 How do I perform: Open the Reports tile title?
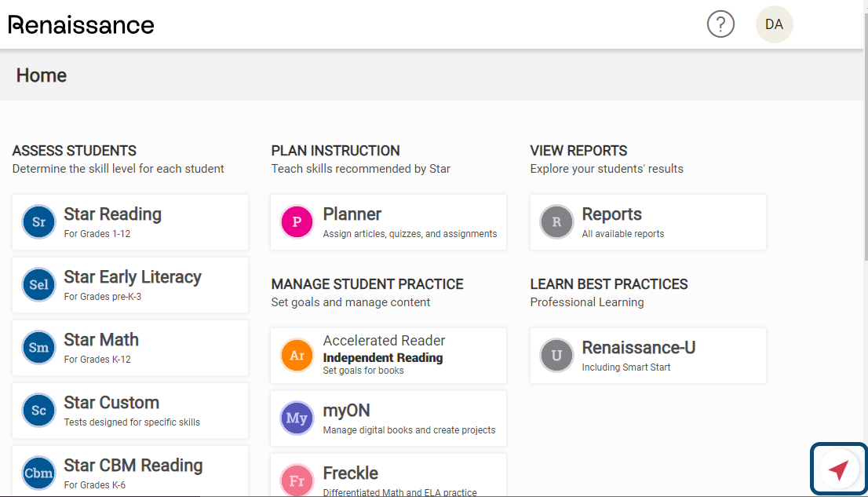(611, 214)
